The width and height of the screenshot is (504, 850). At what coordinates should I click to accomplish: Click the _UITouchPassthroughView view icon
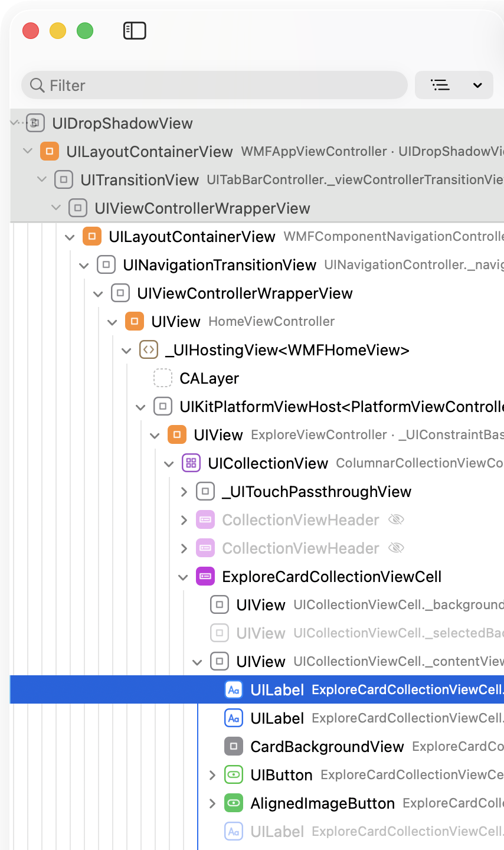tap(205, 491)
